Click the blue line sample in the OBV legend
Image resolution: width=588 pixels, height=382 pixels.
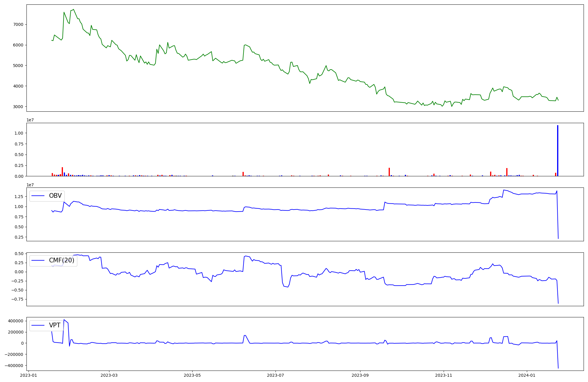[x=38, y=196]
